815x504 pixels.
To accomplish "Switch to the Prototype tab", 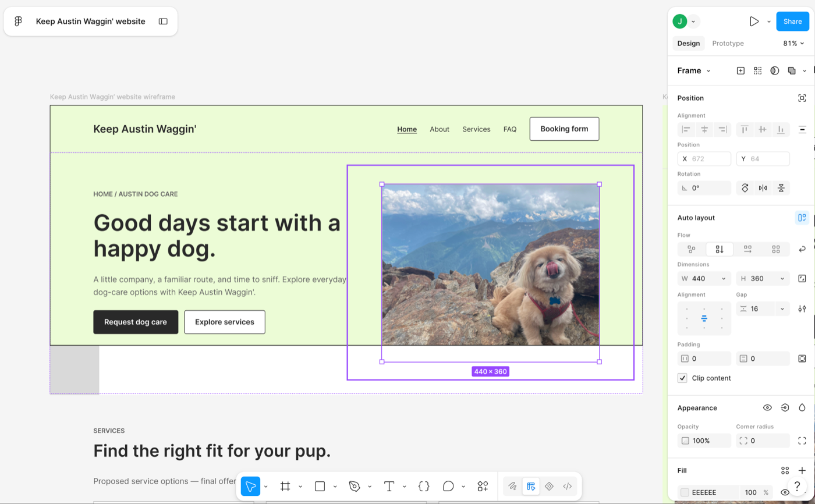I will (728, 44).
